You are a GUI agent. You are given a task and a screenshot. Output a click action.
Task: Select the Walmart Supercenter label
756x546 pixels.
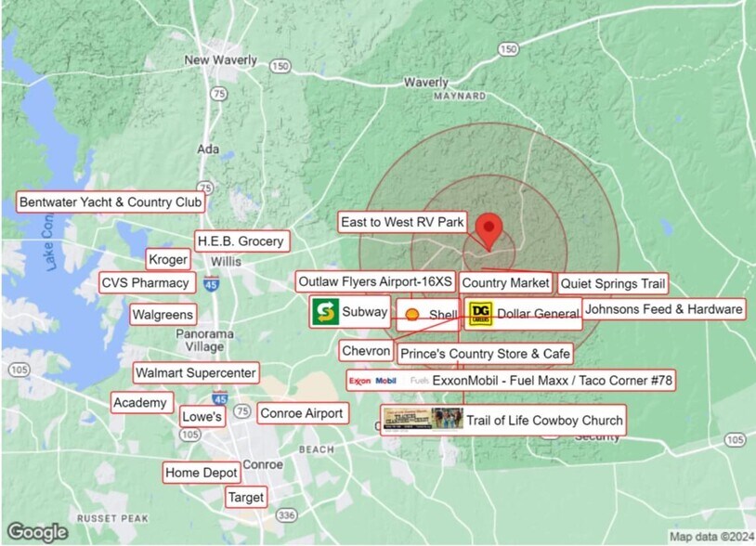[195, 373]
